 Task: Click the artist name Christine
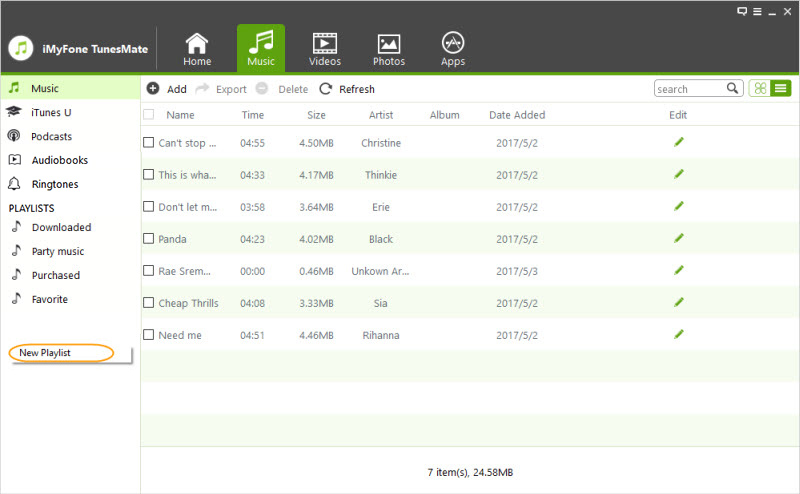point(381,143)
